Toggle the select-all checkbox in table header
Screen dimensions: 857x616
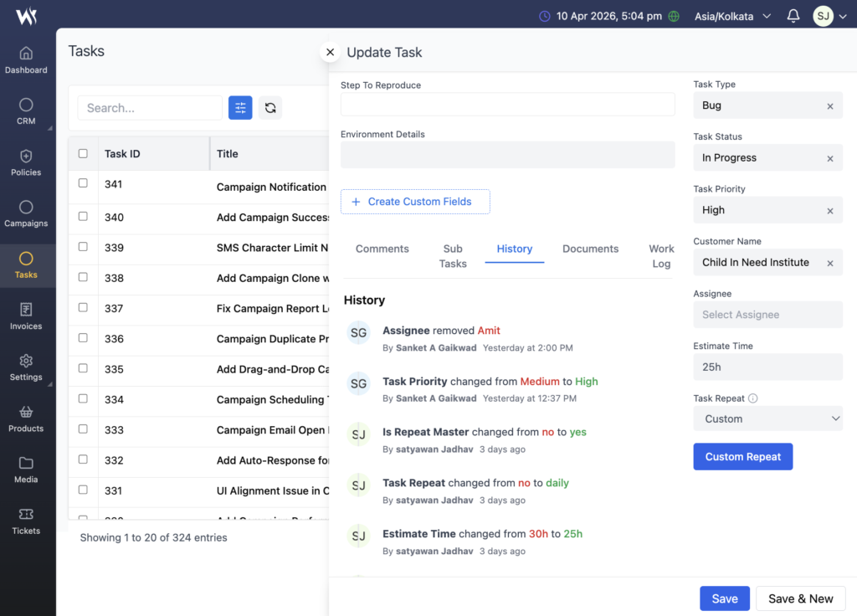click(x=83, y=153)
